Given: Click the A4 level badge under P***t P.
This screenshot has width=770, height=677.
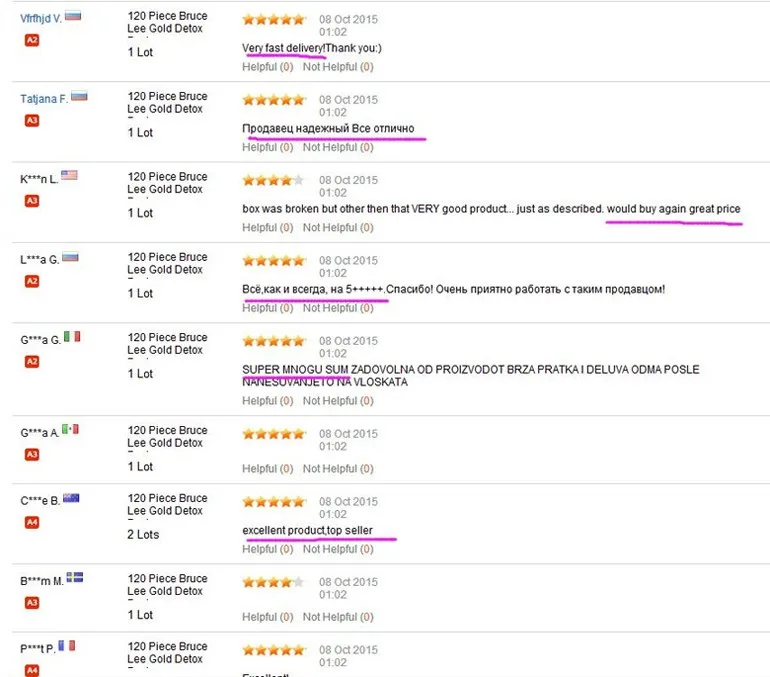Looking at the screenshot, I should (x=32, y=670).
